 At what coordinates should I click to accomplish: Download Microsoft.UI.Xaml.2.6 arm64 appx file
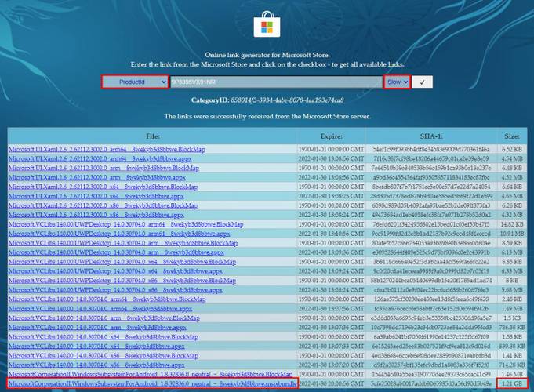[x=100, y=158]
